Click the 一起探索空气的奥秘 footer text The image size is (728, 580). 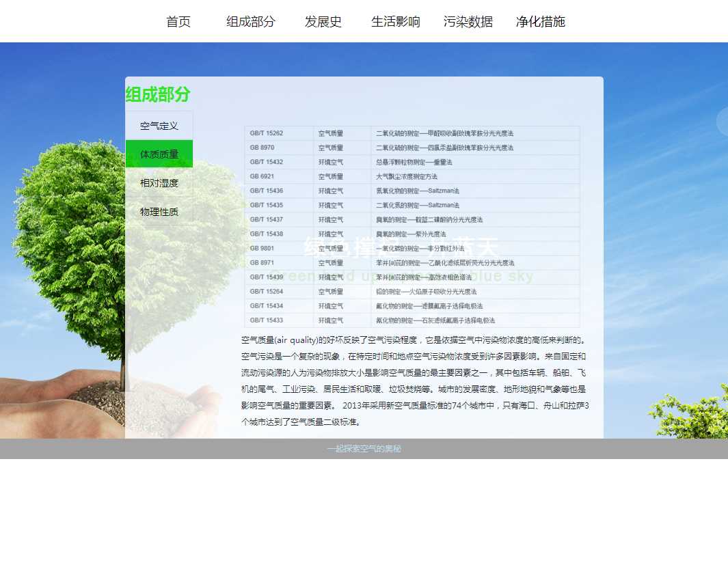pyautogui.click(x=364, y=449)
